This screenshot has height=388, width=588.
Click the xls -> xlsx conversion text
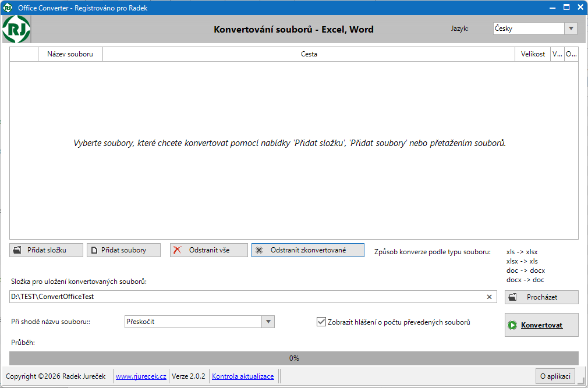[x=522, y=252]
